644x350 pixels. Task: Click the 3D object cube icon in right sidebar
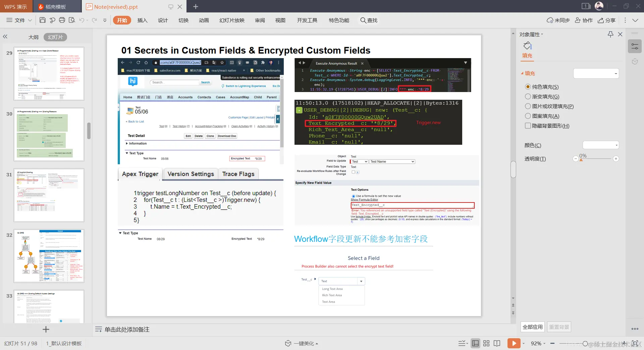[635, 61]
